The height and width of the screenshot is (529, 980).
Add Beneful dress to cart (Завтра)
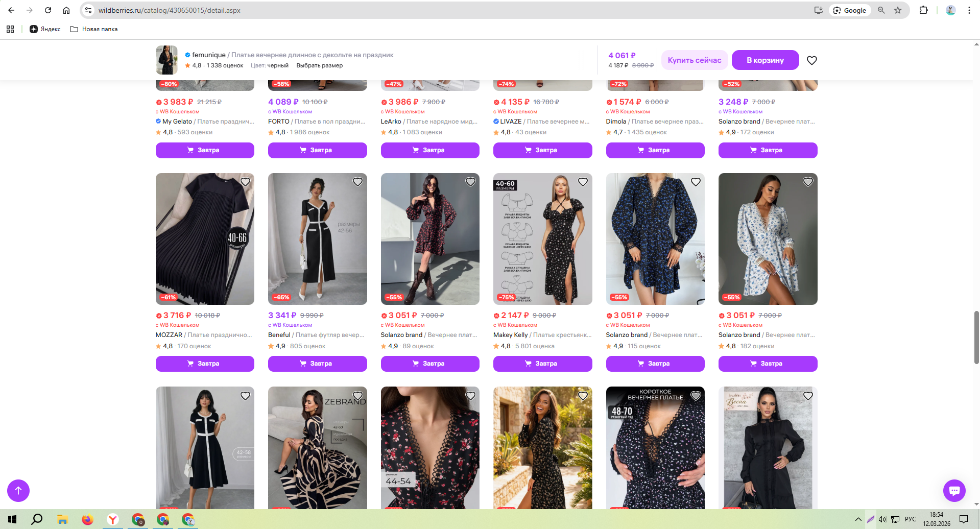pyautogui.click(x=318, y=364)
